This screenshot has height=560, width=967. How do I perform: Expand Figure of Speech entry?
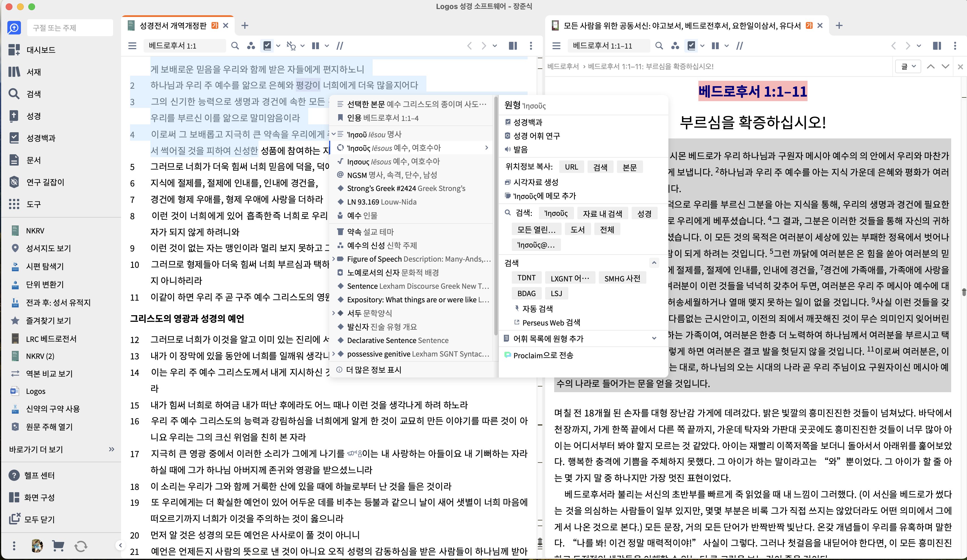(x=333, y=259)
